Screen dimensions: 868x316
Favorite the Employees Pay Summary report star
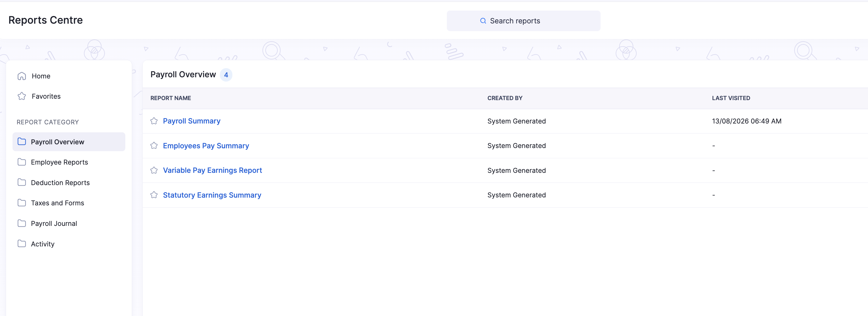pyautogui.click(x=154, y=145)
